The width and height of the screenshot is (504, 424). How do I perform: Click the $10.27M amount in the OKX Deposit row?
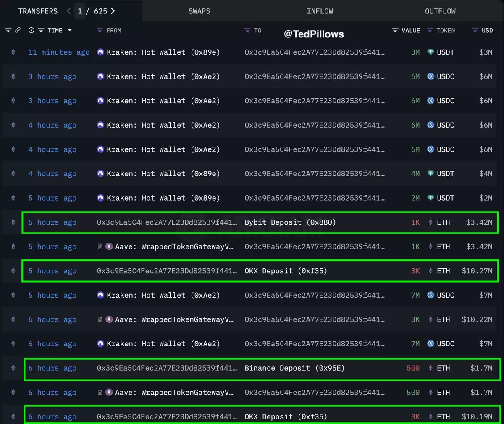(477, 271)
